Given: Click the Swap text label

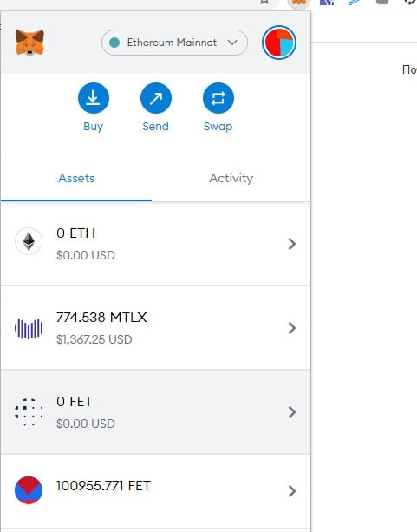Looking at the screenshot, I should coord(218,127).
